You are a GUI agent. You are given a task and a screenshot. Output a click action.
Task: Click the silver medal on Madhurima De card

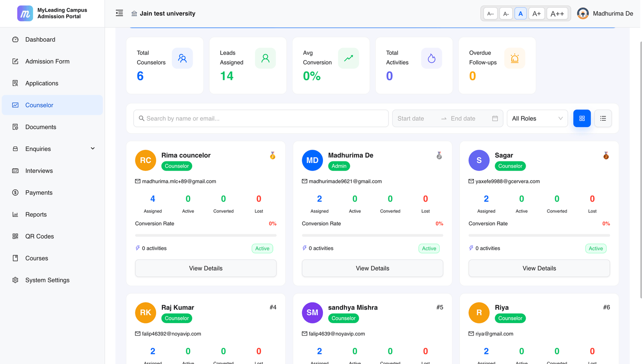click(x=439, y=156)
